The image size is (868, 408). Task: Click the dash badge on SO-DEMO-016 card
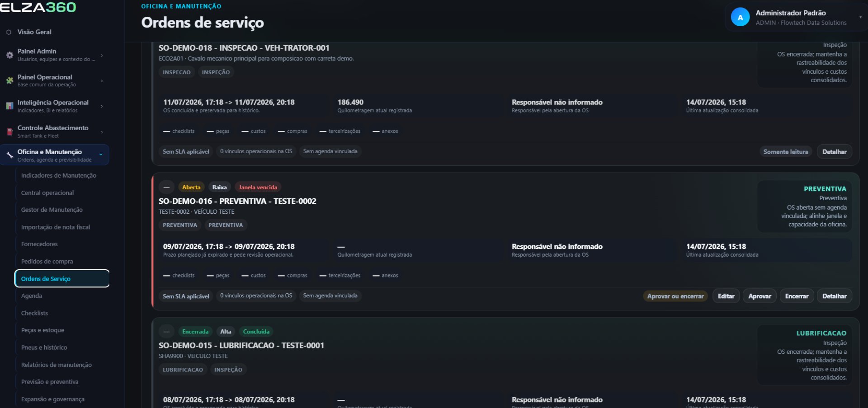166,187
